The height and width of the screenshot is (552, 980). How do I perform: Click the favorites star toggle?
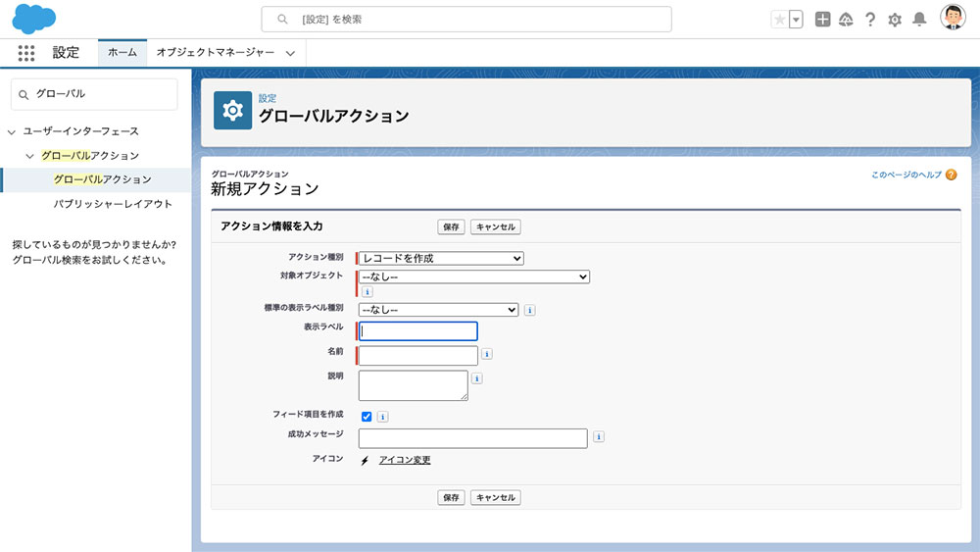point(779,20)
